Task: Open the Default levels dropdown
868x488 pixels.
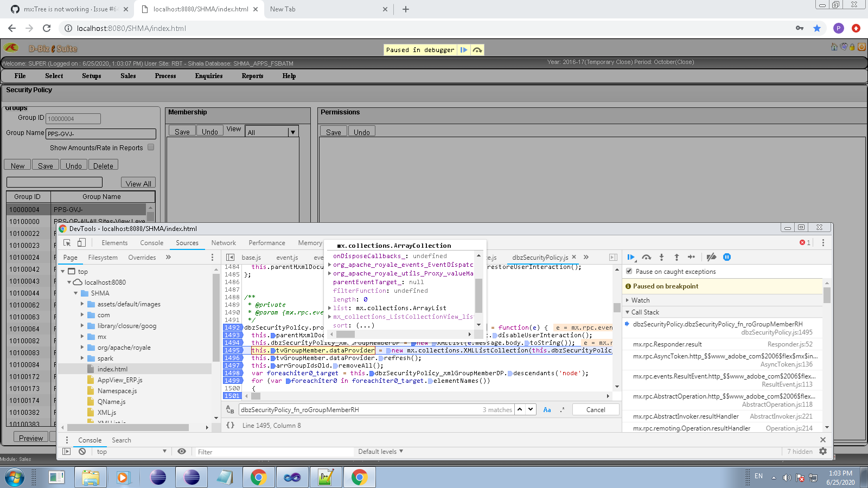Action: (x=380, y=452)
